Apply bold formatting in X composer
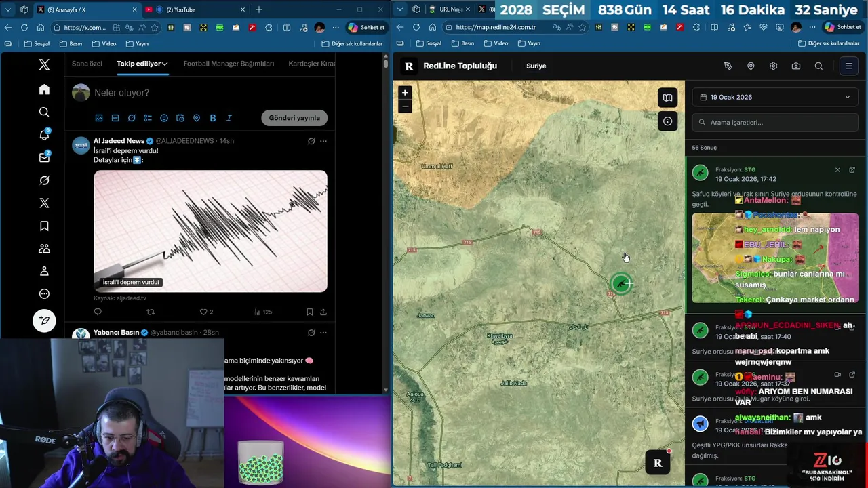The image size is (868, 488). pyautogui.click(x=213, y=118)
